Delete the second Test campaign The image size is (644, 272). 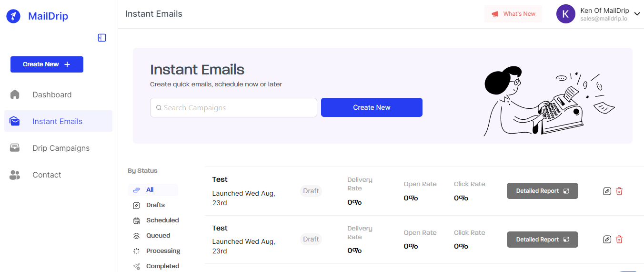point(619,240)
